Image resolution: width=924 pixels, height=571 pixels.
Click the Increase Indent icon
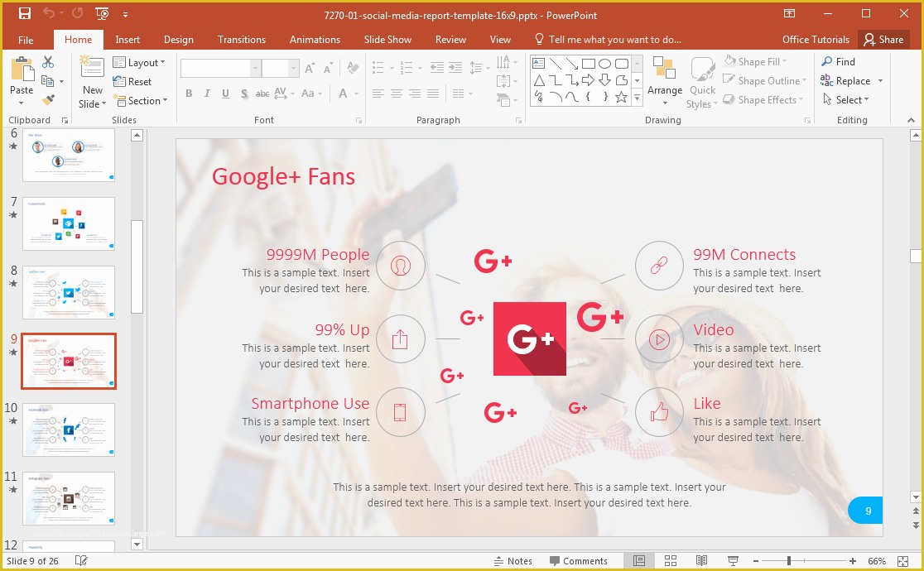click(x=455, y=67)
